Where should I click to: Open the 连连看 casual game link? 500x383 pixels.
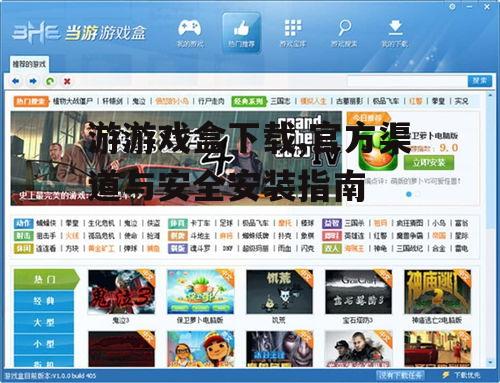coord(46,248)
